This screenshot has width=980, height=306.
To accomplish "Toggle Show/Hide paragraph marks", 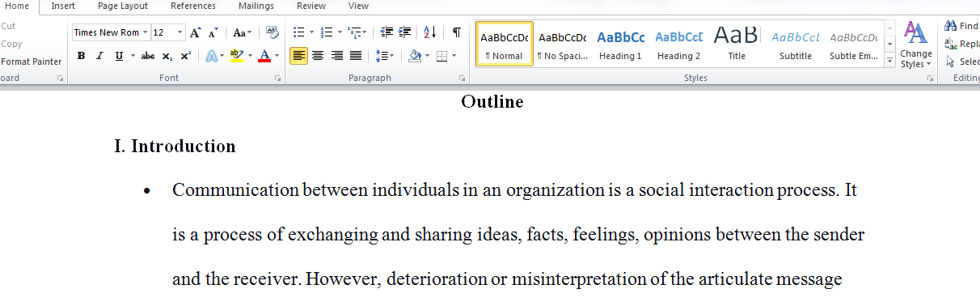I will coord(457,32).
